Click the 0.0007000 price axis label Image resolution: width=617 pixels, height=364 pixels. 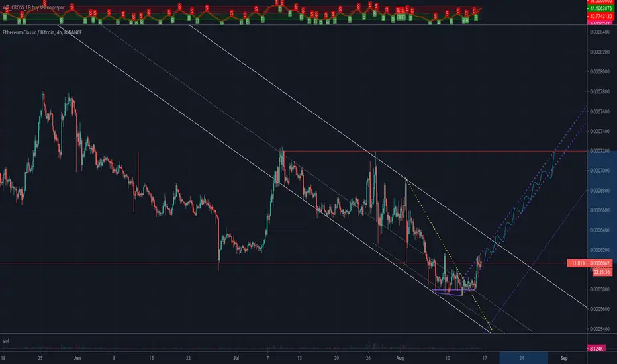click(x=600, y=171)
